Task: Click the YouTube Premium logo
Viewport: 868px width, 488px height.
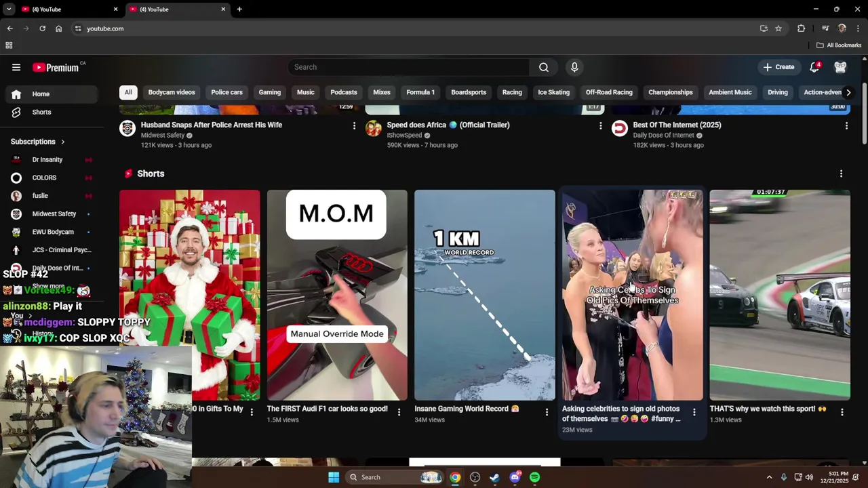Action: point(56,67)
